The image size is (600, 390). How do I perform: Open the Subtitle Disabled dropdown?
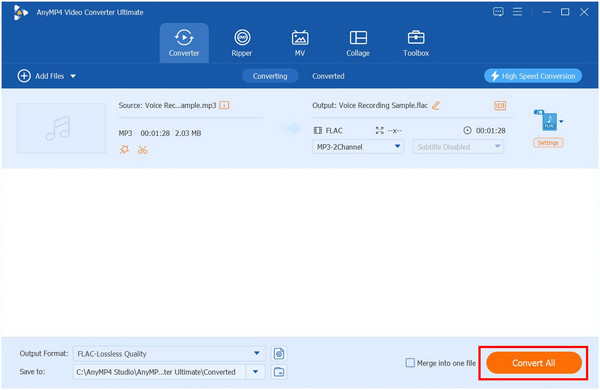point(458,147)
